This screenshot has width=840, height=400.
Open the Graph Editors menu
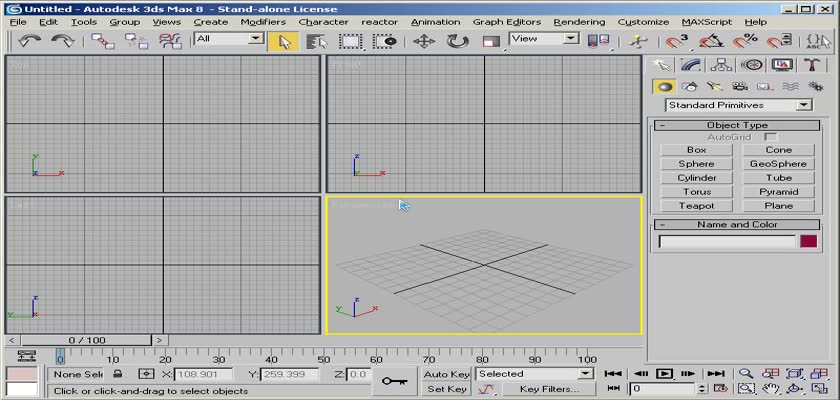pos(507,22)
